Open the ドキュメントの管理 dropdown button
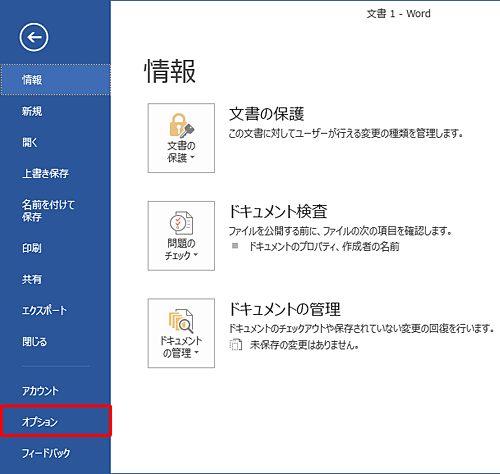500x474 pixels. click(x=181, y=333)
